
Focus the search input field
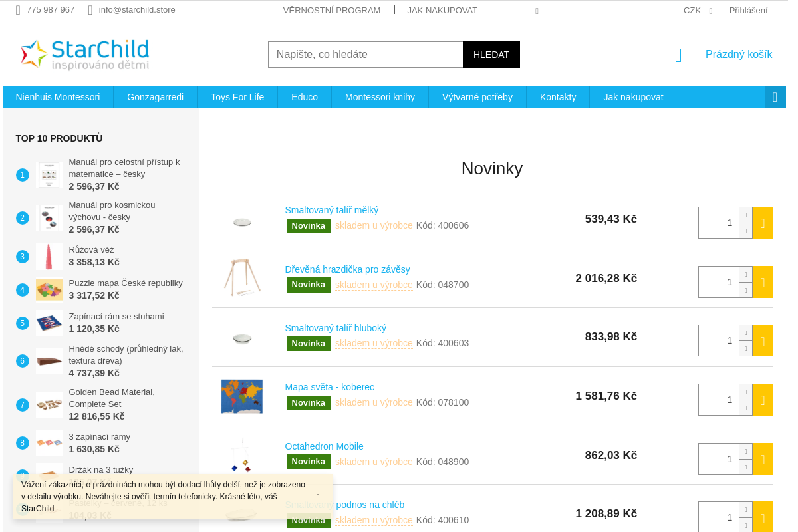[x=365, y=55]
